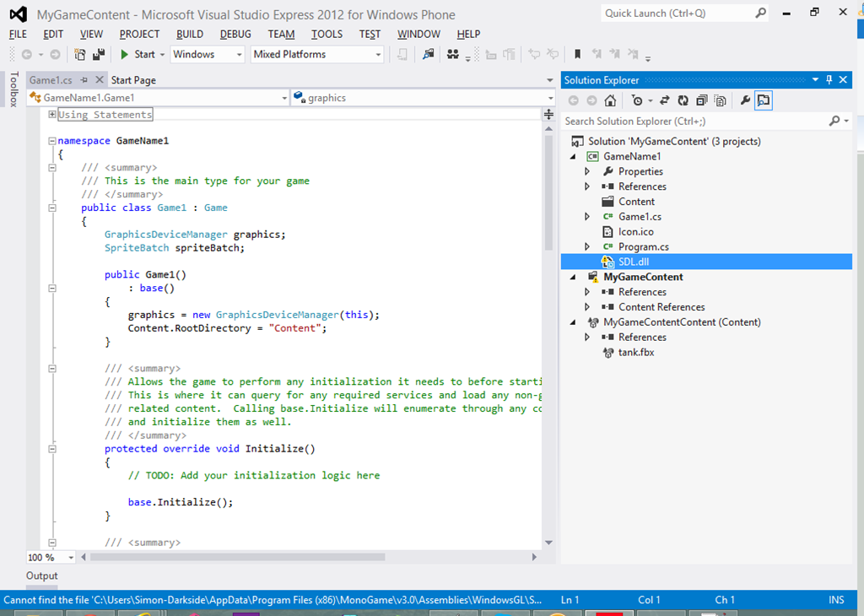This screenshot has width=864, height=616.
Task: Open the TEAM menu
Action: pos(282,34)
